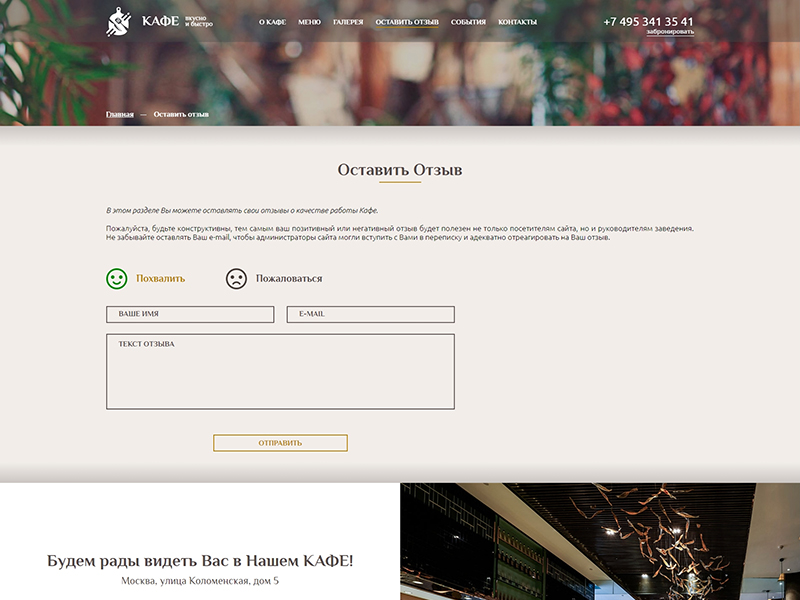
Task: Open the МЕНЮ navigation item
Action: (309, 22)
